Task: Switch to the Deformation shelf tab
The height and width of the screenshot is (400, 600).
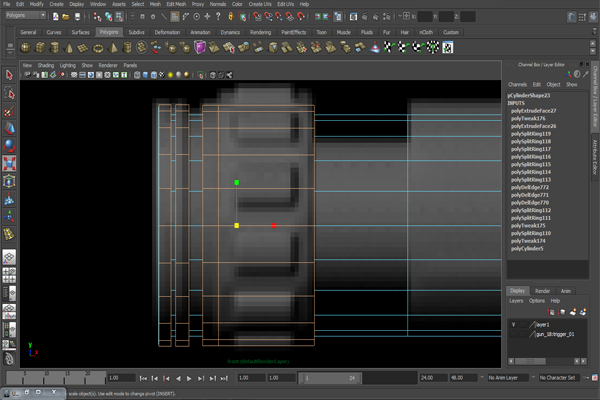Action: (x=167, y=32)
